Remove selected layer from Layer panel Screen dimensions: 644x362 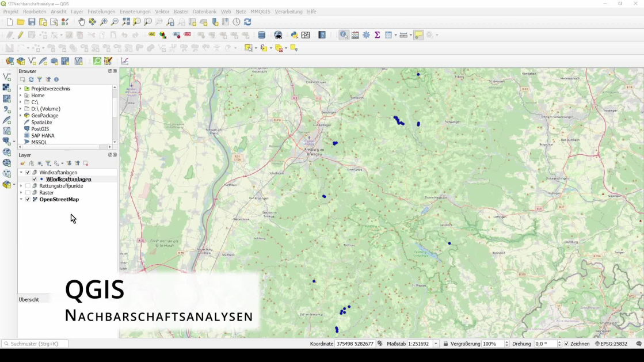coord(85,163)
